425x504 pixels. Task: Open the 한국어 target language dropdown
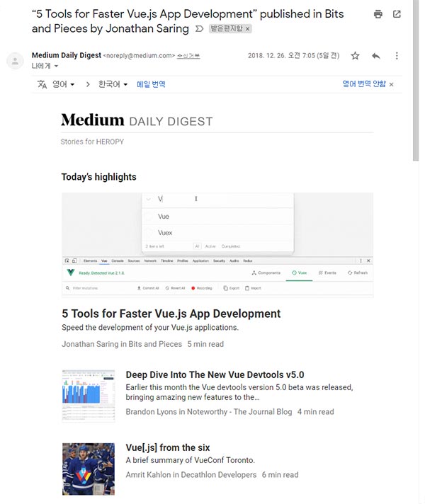113,84
